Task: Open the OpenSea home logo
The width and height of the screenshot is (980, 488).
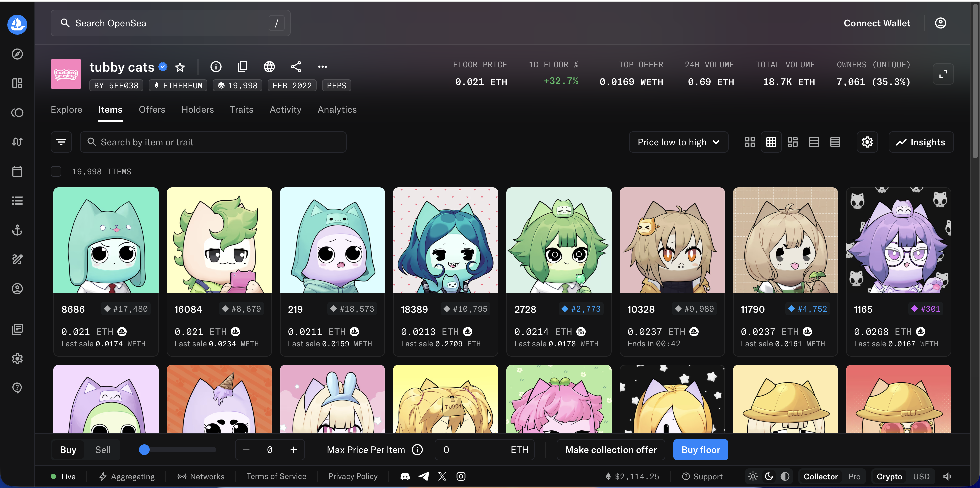Action: pyautogui.click(x=17, y=24)
